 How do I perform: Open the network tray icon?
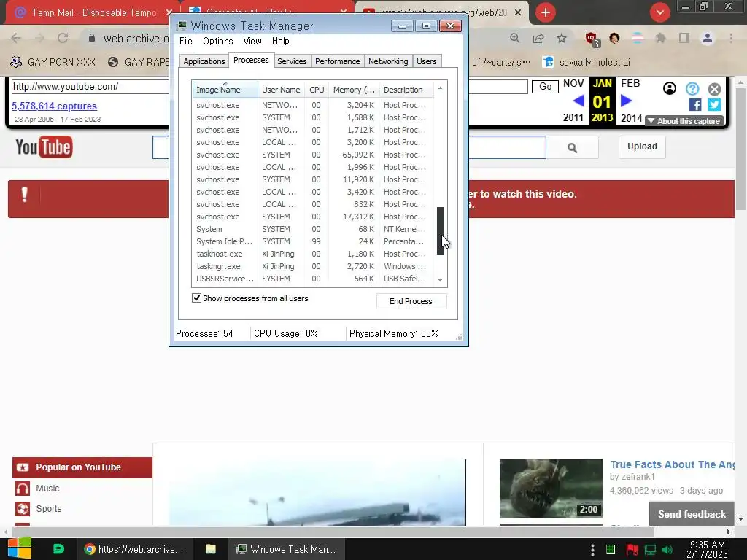pyautogui.click(x=650, y=550)
